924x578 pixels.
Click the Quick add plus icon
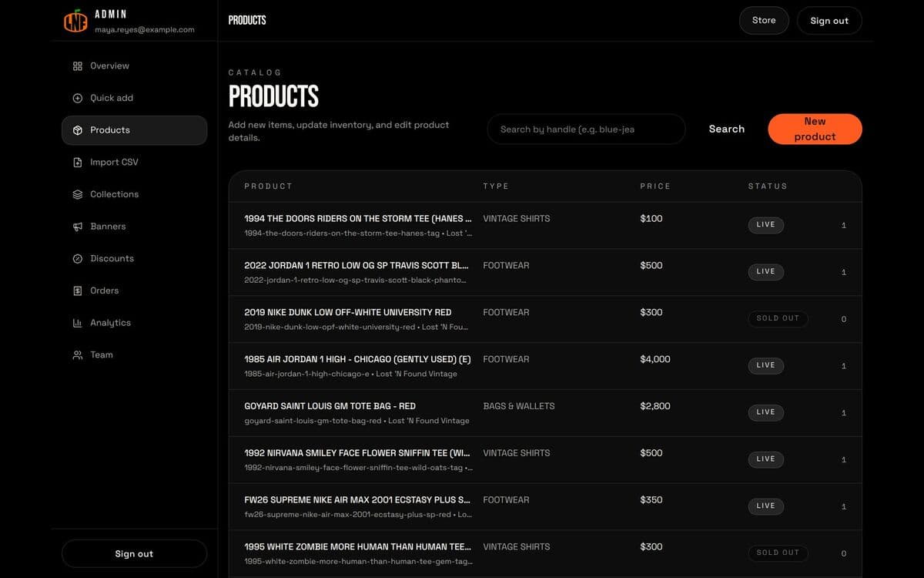pyautogui.click(x=77, y=98)
